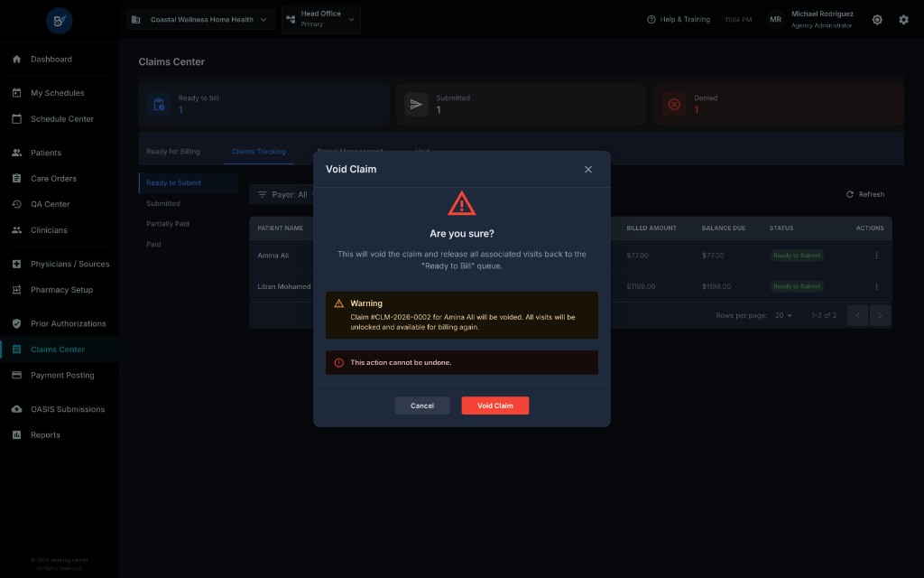924x578 pixels.
Task: Switch to Ready for Billing tab
Action: point(173,152)
